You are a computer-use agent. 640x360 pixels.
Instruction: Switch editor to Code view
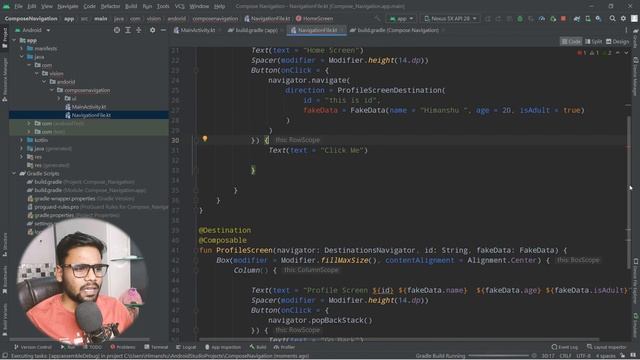pos(571,42)
